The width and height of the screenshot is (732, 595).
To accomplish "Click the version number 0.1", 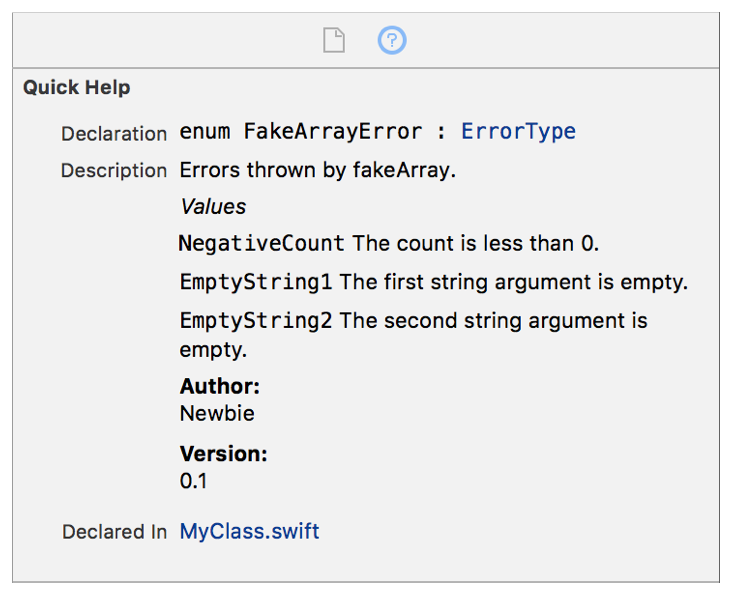I will point(193,481).
